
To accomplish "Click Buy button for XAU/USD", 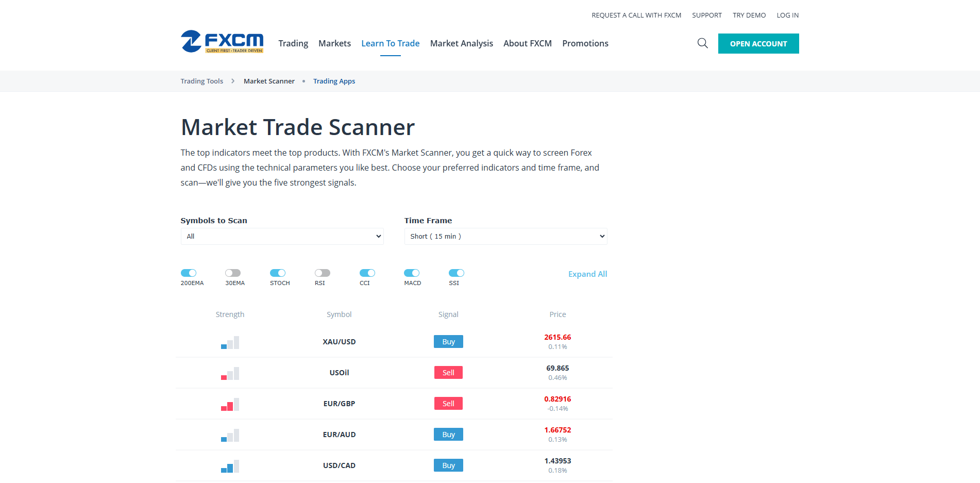I will (448, 342).
